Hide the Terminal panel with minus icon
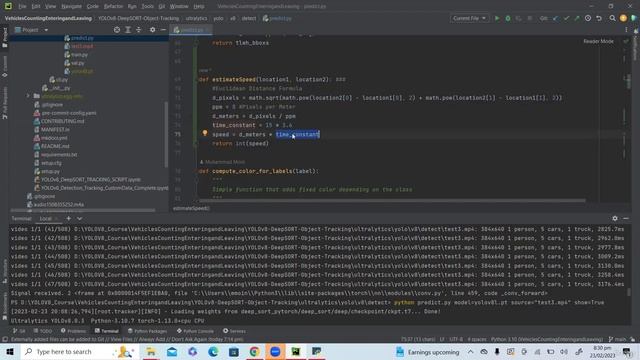 (x=626, y=219)
